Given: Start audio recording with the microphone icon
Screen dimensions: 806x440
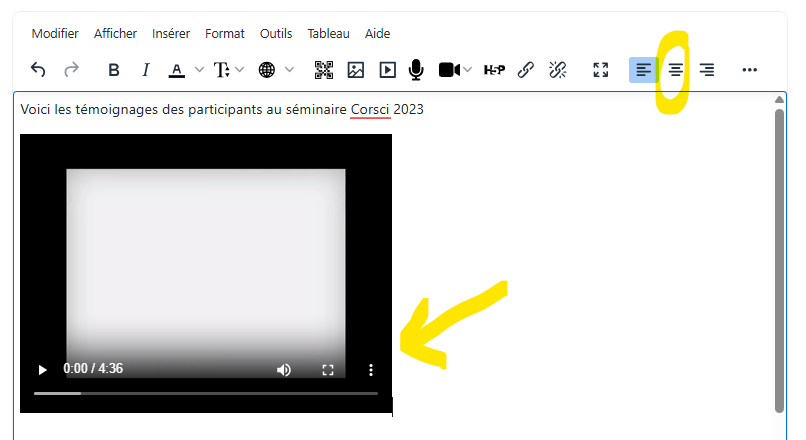Looking at the screenshot, I should (416, 69).
